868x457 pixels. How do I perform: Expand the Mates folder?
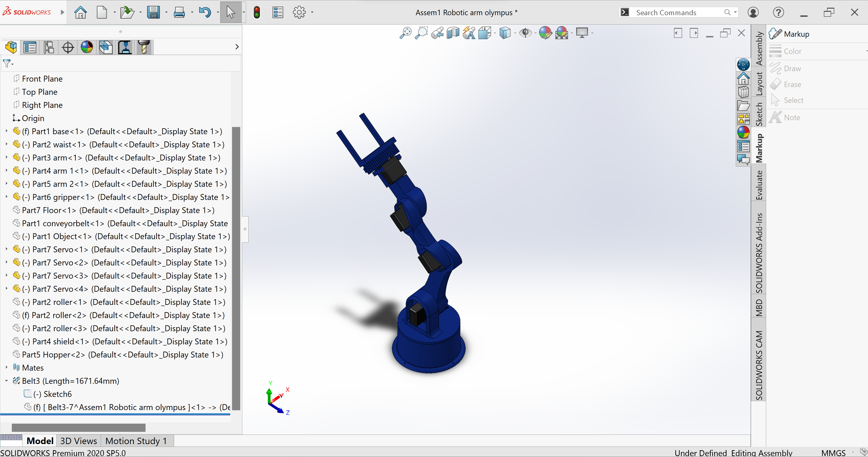click(6, 367)
